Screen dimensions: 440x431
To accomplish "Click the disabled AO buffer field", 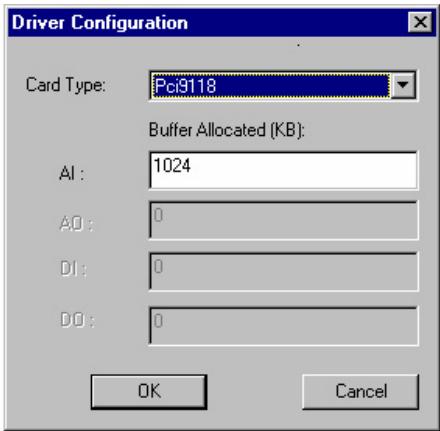I will 283,220.
